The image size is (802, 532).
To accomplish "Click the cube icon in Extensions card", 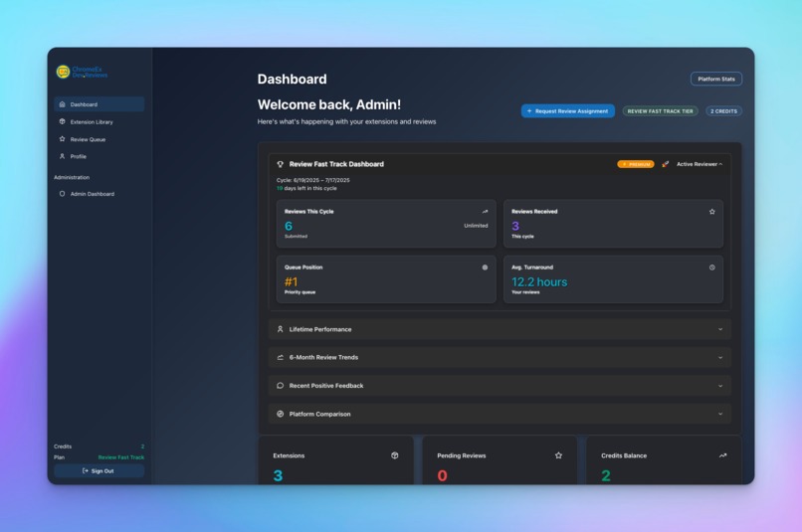I will (394, 455).
